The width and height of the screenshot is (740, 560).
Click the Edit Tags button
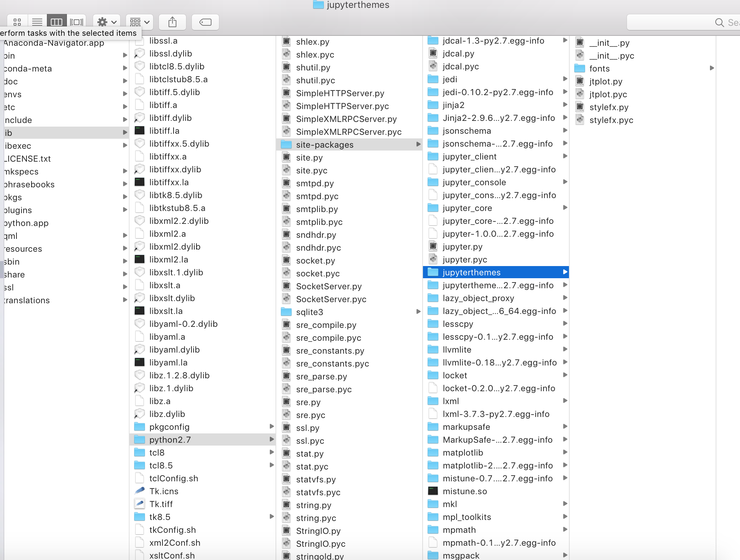tap(205, 22)
